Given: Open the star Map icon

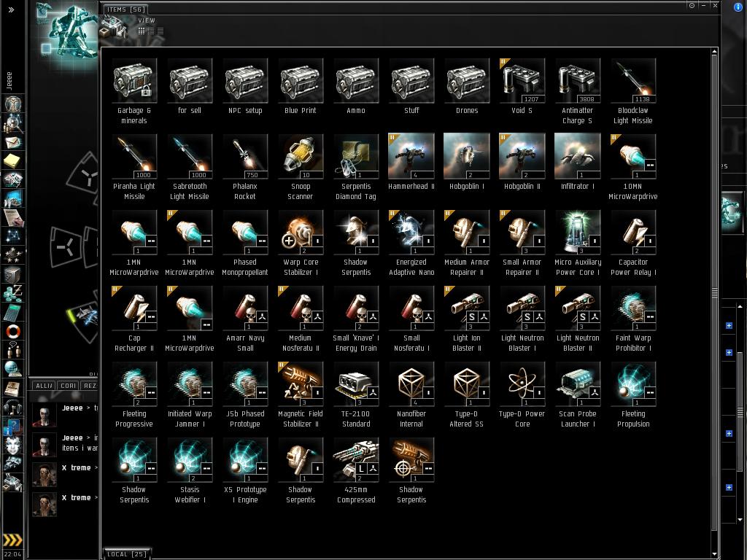Looking at the screenshot, I should (x=13, y=236).
